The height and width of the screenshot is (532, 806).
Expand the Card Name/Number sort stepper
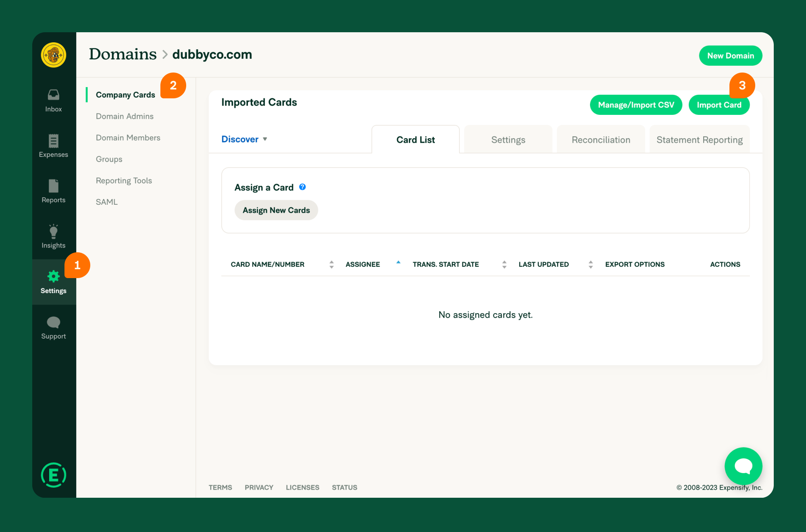330,264
